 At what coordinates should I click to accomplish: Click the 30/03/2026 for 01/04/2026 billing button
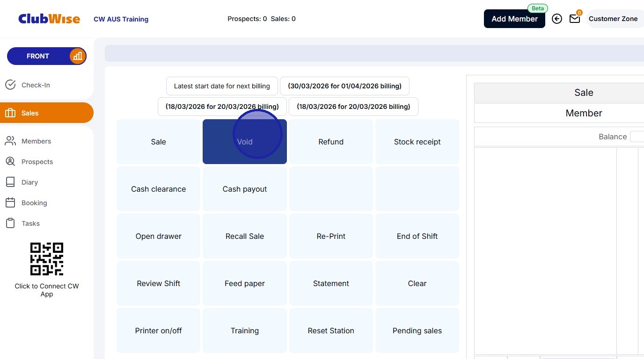click(344, 86)
